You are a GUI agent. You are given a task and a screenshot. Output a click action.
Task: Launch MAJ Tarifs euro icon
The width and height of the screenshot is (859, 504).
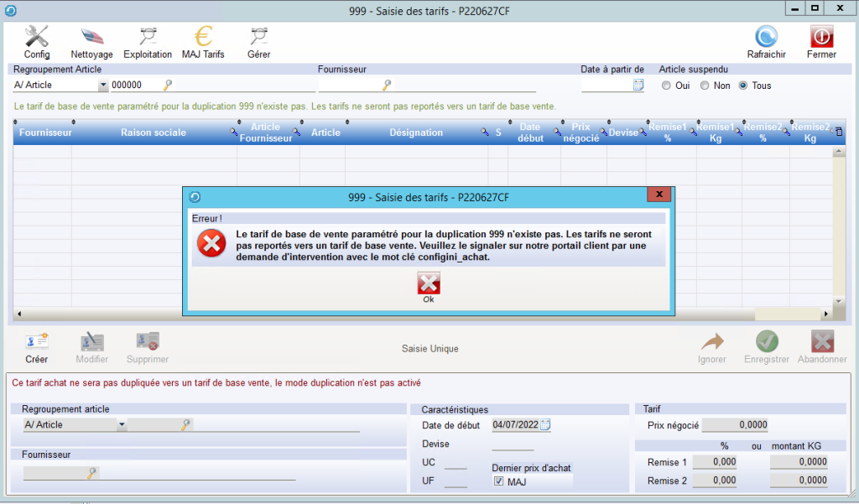coord(203,37)
